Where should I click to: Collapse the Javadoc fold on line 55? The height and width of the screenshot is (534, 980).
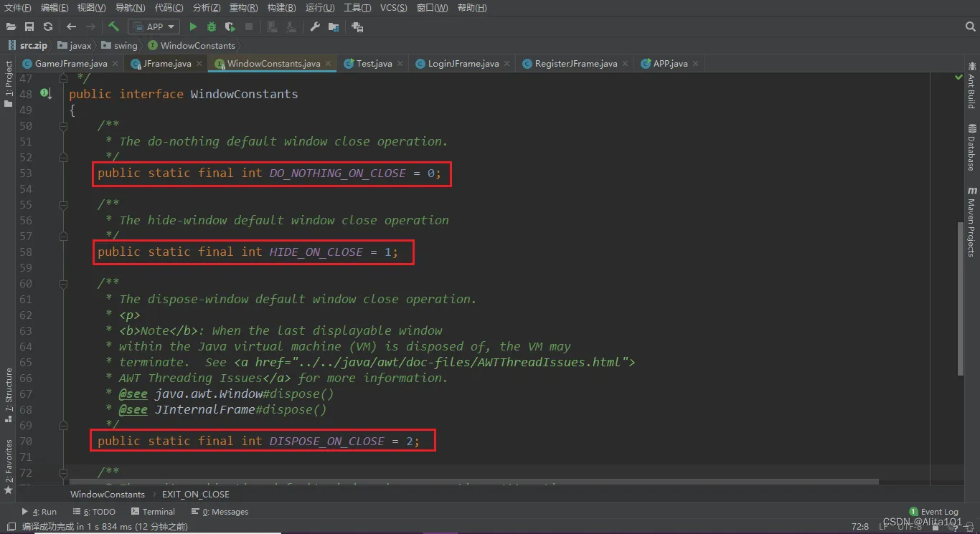(x=63, y=204)
